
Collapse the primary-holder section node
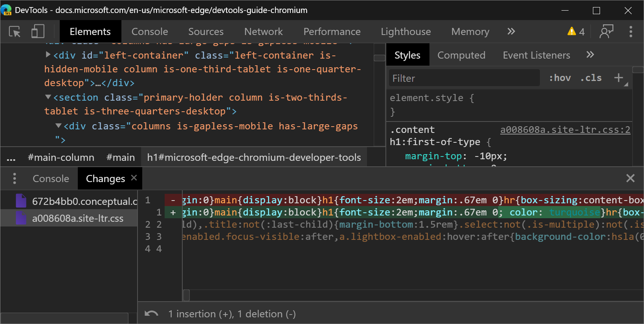(48, 97)
